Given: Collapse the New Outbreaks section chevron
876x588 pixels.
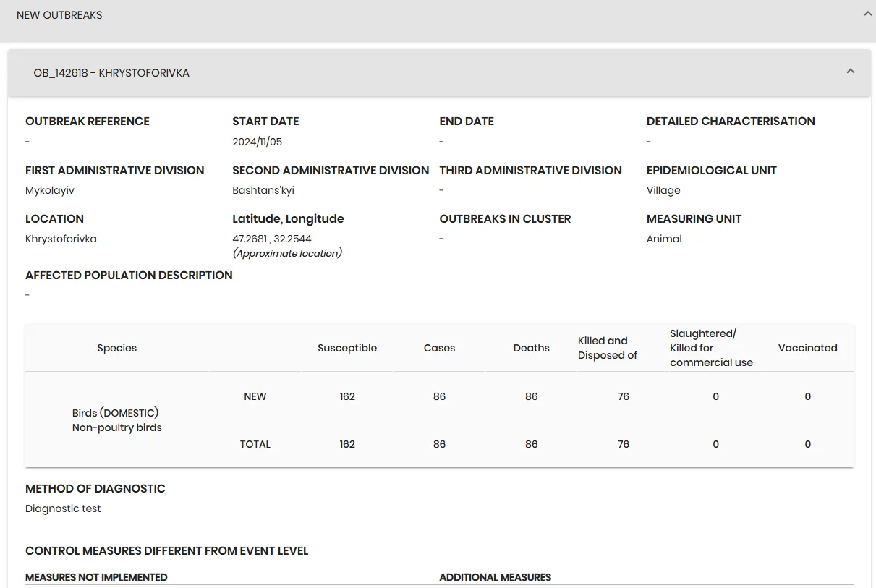Looking at the screenshot, I should tap(867, 14).
